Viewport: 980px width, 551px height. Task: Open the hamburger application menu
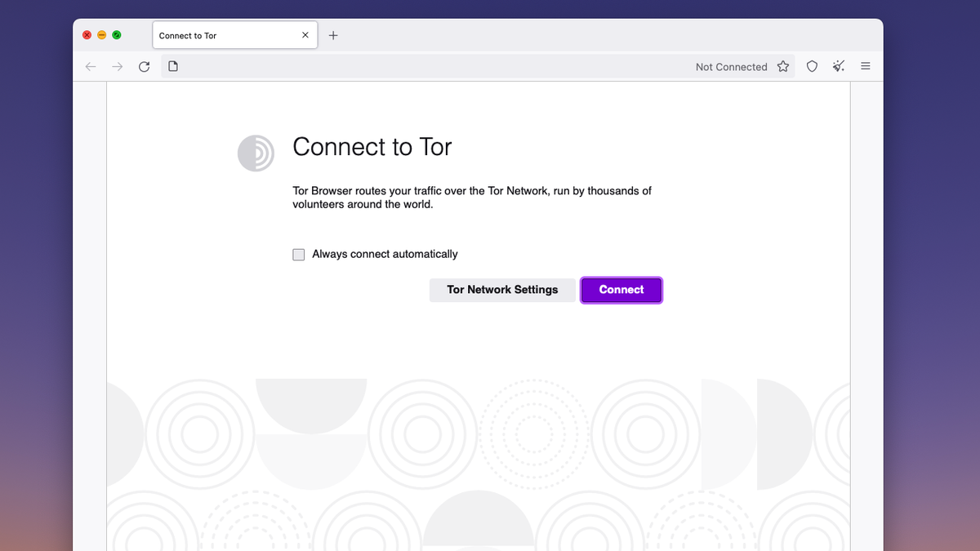(x=865, y=66)
